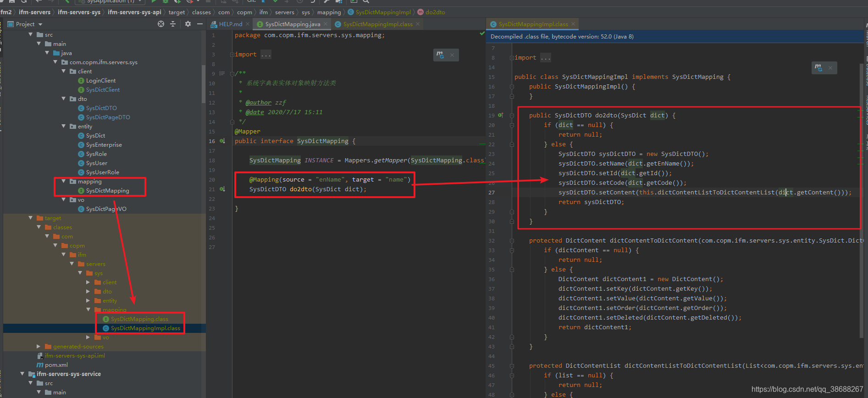Select SysUserRole entity in tree
The height and width of the screenshot is (398, 868).
tap(103, 172)
